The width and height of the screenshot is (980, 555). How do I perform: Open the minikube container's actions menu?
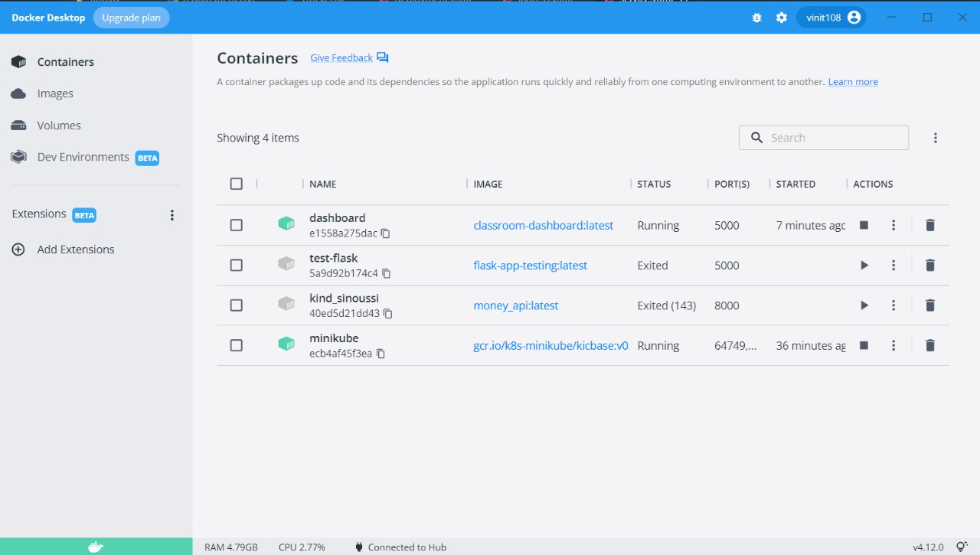point(893,345)
